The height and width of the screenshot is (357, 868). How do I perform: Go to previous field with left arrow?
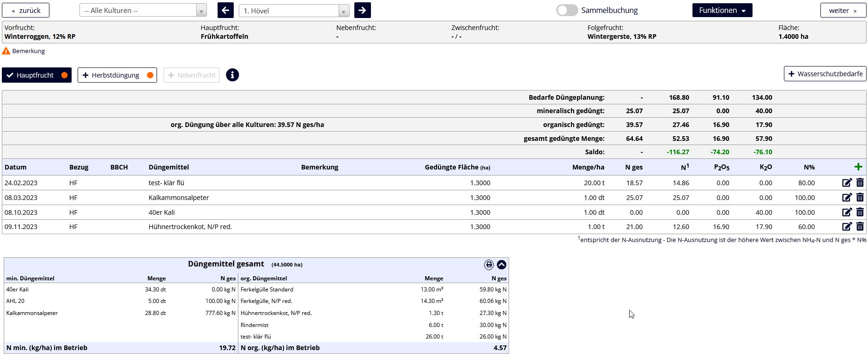point(225,10)
